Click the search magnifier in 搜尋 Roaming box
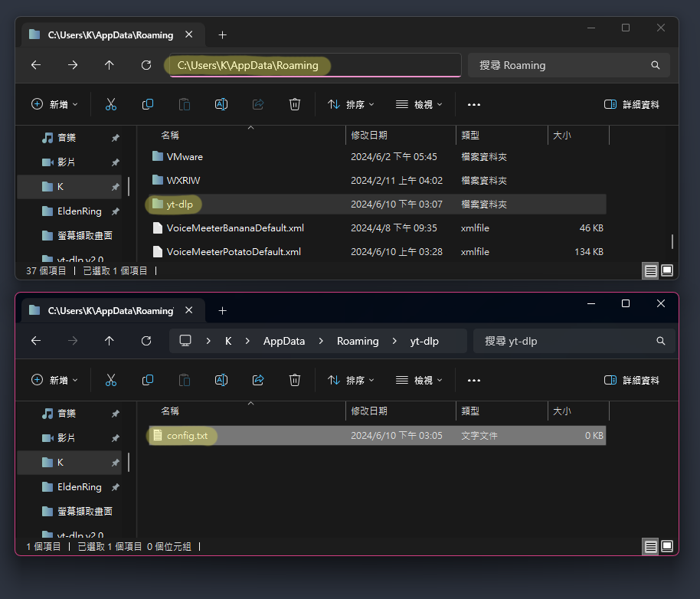 point(655,65)
